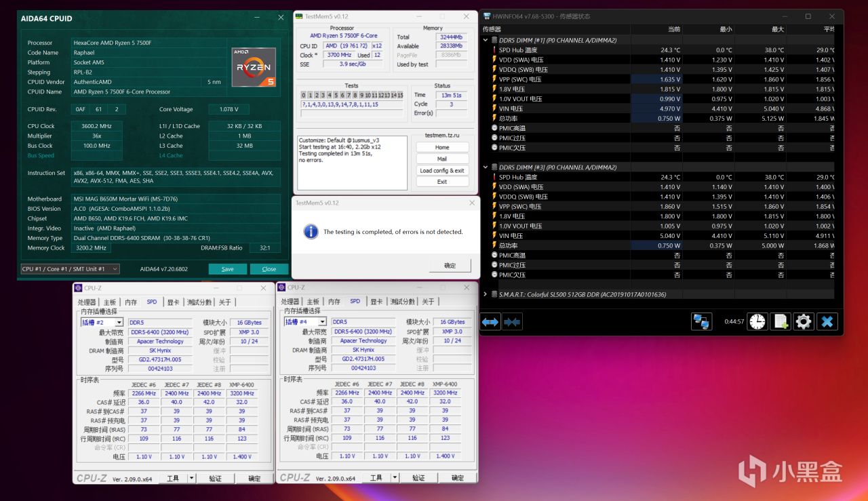Start logging with the HWiNFO log file icon
Image resolution: width=868 pixels, height=501 pixels.
tap(781, 321)
